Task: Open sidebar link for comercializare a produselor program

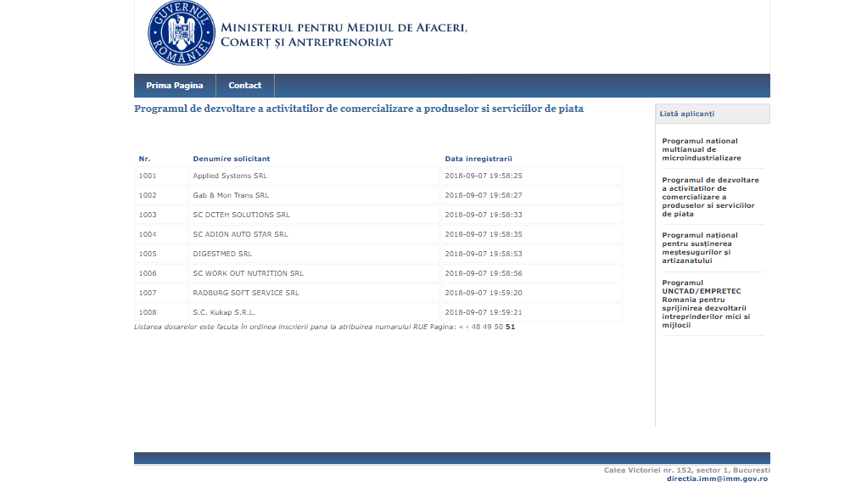Action: (x=711, y=197)
